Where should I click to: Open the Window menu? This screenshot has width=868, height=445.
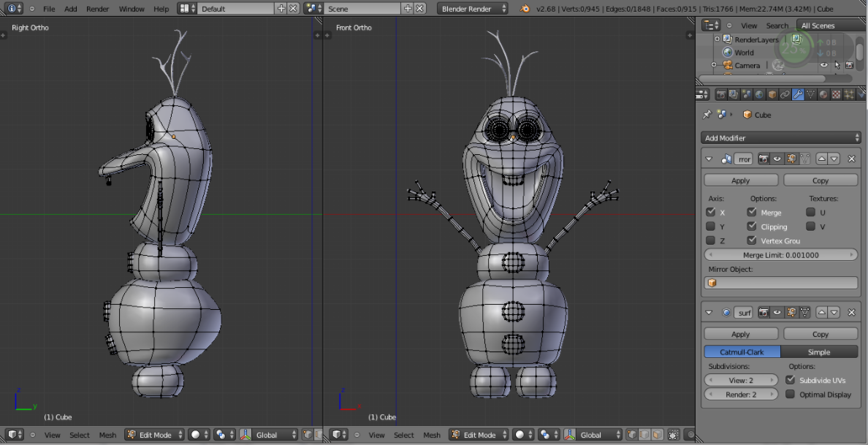pyautogui.click(x=132, y=9)
